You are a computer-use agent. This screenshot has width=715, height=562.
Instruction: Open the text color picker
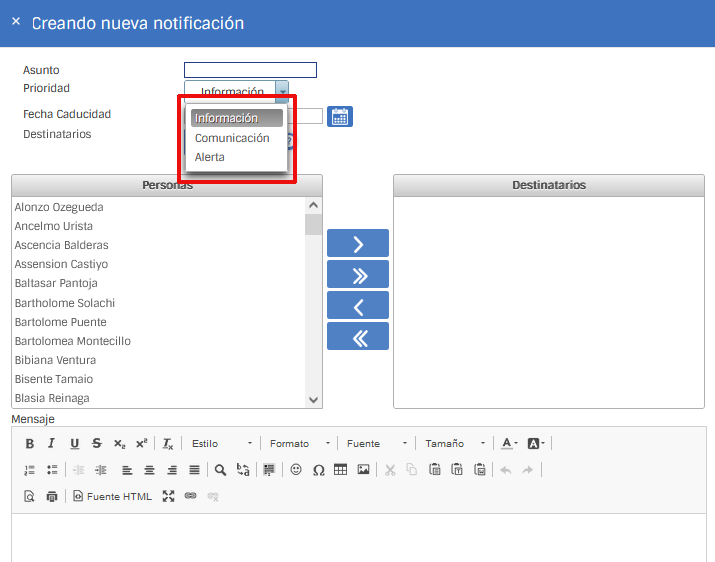pos(509,443)
